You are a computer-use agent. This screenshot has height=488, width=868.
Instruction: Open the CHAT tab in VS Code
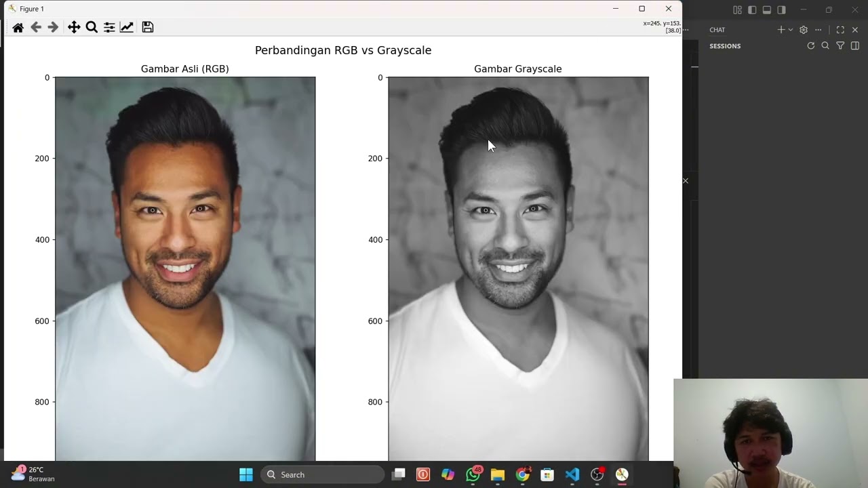pyautogui.click(x=717, y=30)
